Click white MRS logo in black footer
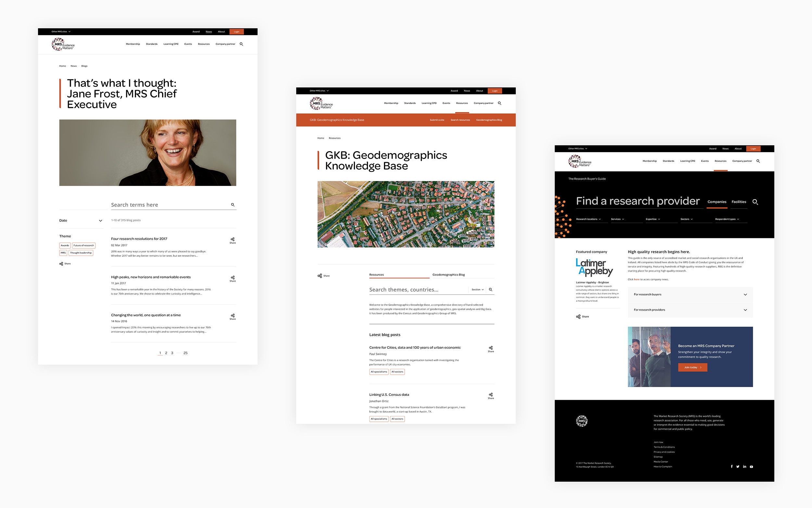812x508 pixels. 581,421
